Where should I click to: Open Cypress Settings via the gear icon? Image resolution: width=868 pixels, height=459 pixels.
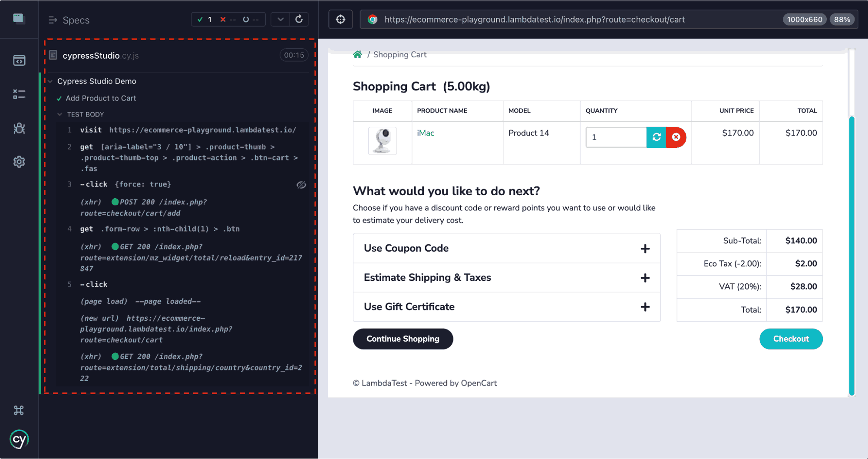pos(19,161)
